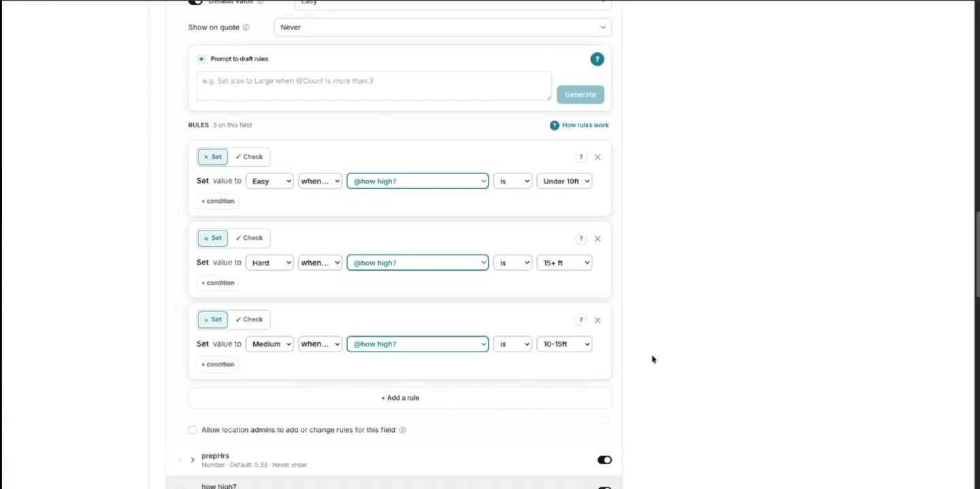
Task: Remove the Medium rule with its X icon
Action: 598,320
